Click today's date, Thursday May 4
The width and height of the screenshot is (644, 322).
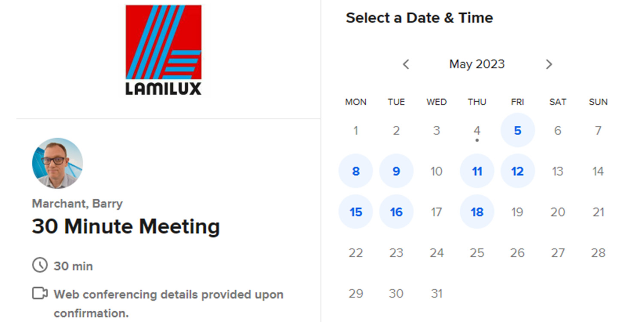tap(477, 130)
